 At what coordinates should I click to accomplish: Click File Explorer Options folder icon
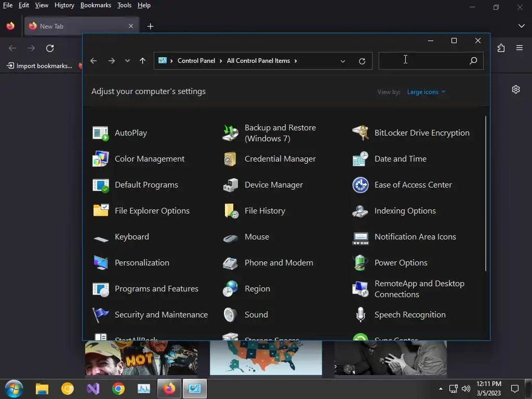(x=100, y=211)
